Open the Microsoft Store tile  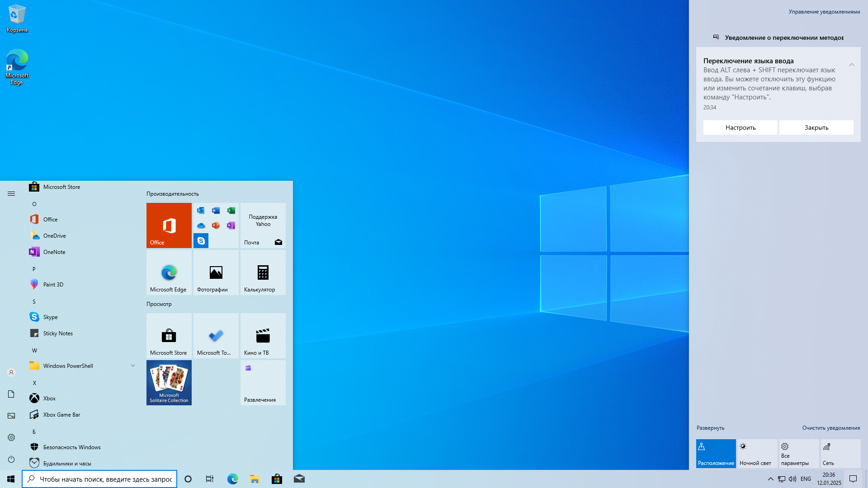[x=169, y=336]
